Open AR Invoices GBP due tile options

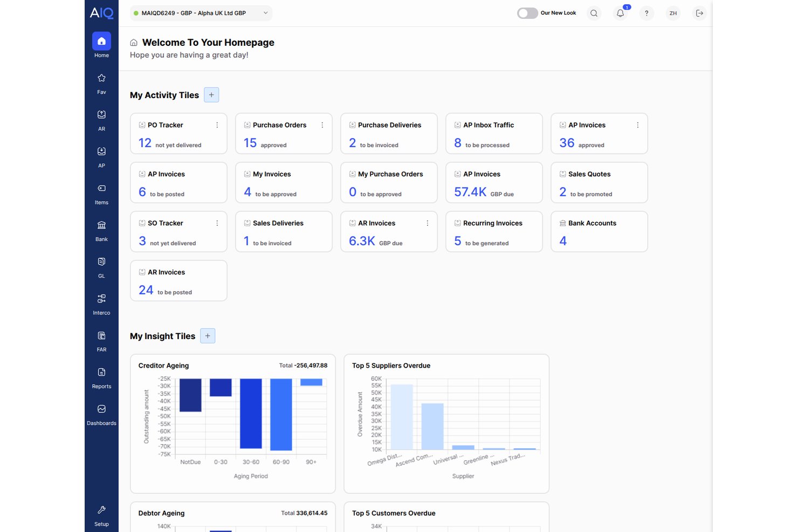[x=428, y=223]
